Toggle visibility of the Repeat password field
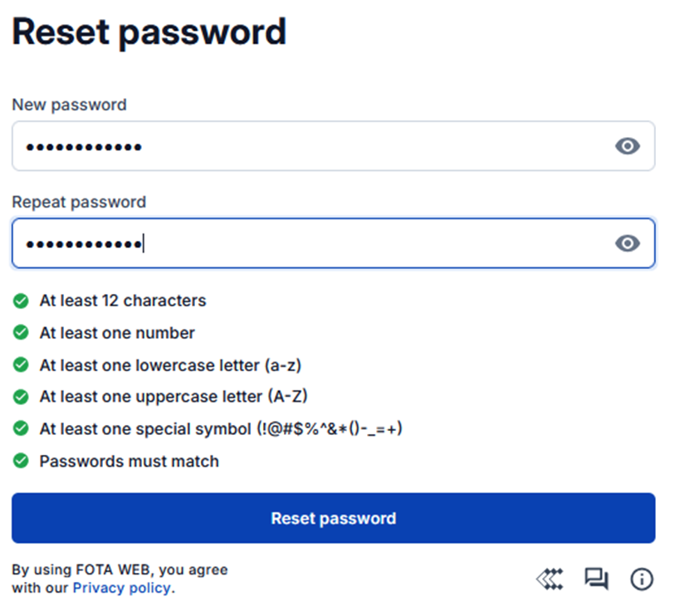Viewport: 675px width, 616px height. tap(628, 243)
